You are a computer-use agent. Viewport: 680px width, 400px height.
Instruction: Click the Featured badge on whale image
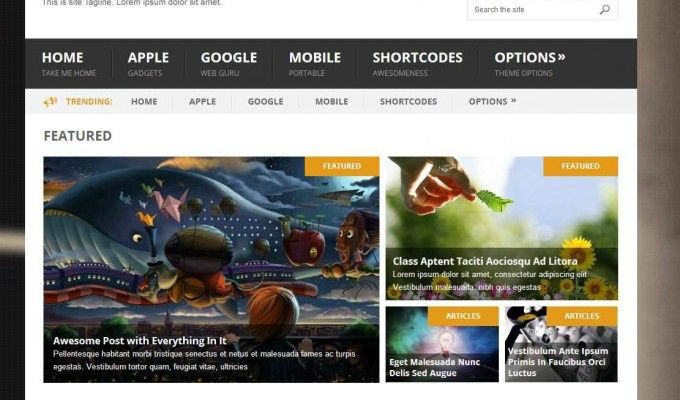pyautogui.click(x=342, y=166)
